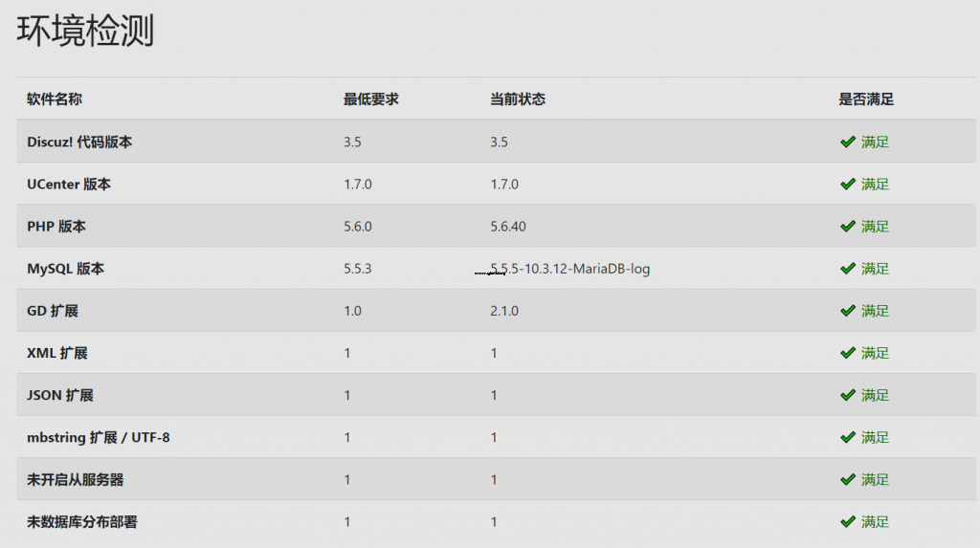The height and width of the screenshot is (548, 980).
Task: Click the checkmark for 未数据库分布部署
Action: pyautogui.click(x=848, y=522)
